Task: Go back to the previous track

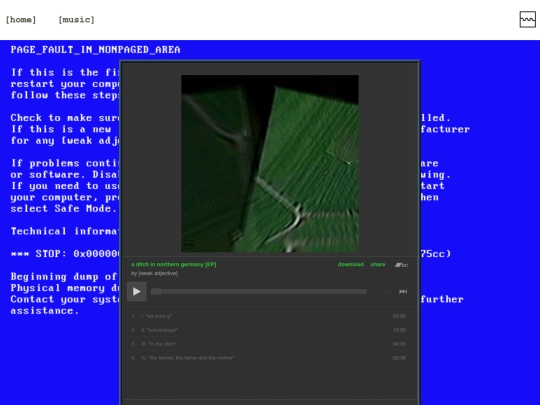Action: (x=387, y=291)
